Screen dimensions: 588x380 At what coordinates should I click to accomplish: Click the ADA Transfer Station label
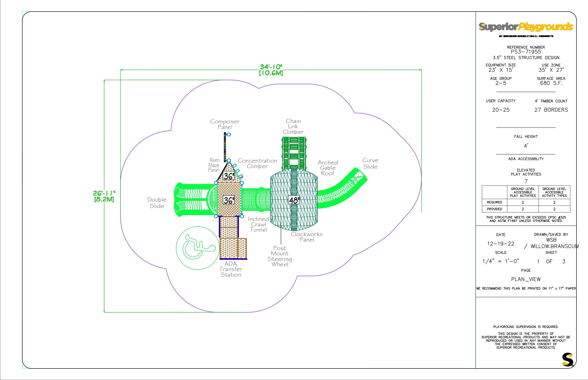[231, 269]
